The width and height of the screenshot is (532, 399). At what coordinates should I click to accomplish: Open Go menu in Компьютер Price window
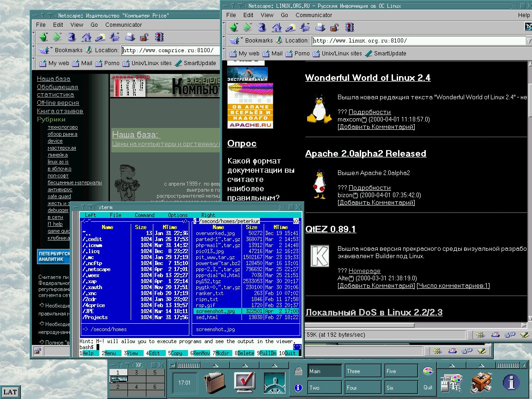coord(94,25)
